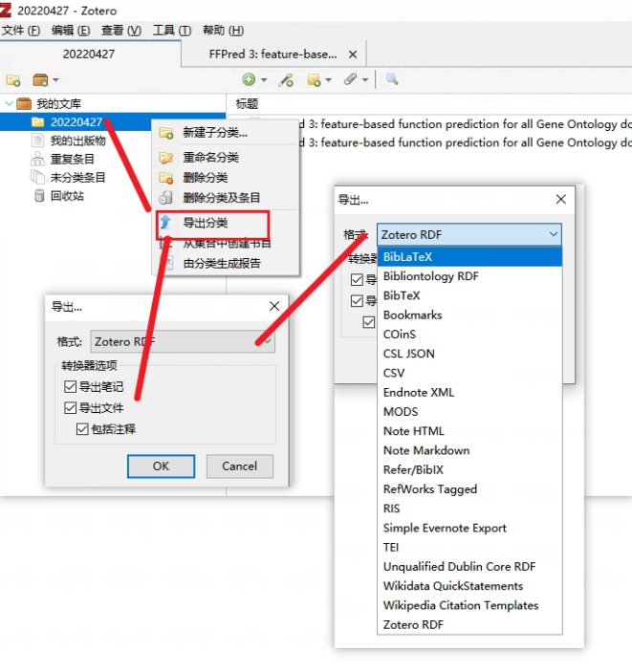Screen dimensions: 632x672
Task: Open 未分类条目 unfiled items
Action: pos(77,178)
